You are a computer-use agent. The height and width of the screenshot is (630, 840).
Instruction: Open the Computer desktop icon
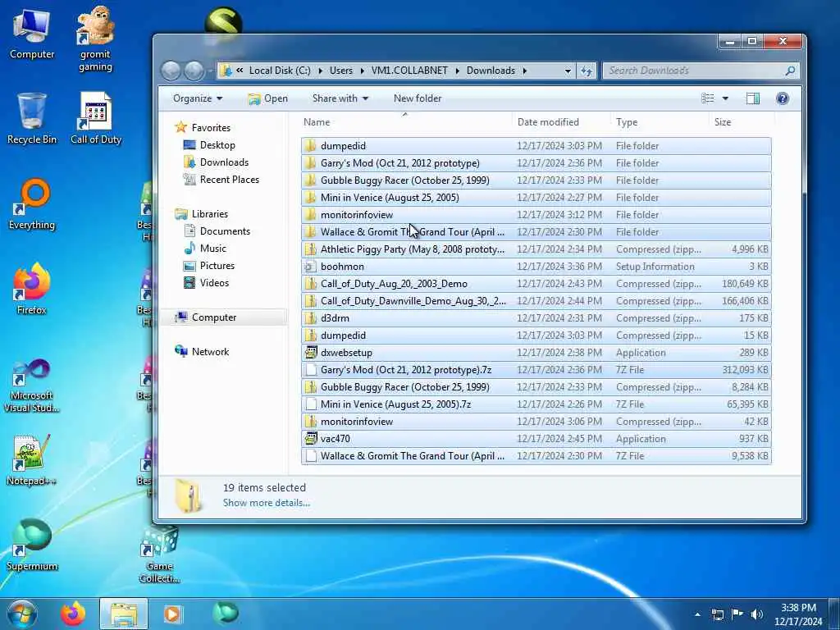coord(32,33)
